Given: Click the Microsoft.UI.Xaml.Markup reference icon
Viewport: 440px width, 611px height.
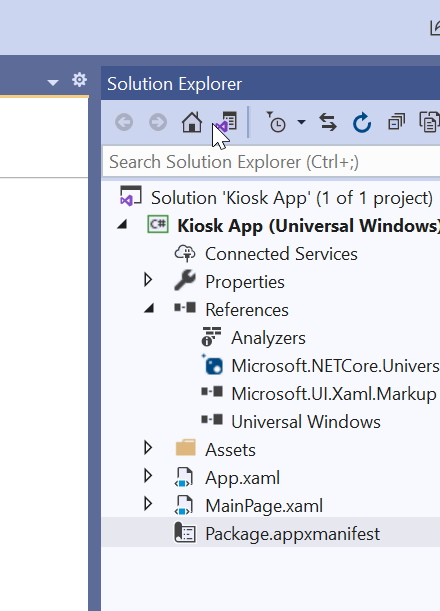Looking at the screenshot, I should coord(212,391).
